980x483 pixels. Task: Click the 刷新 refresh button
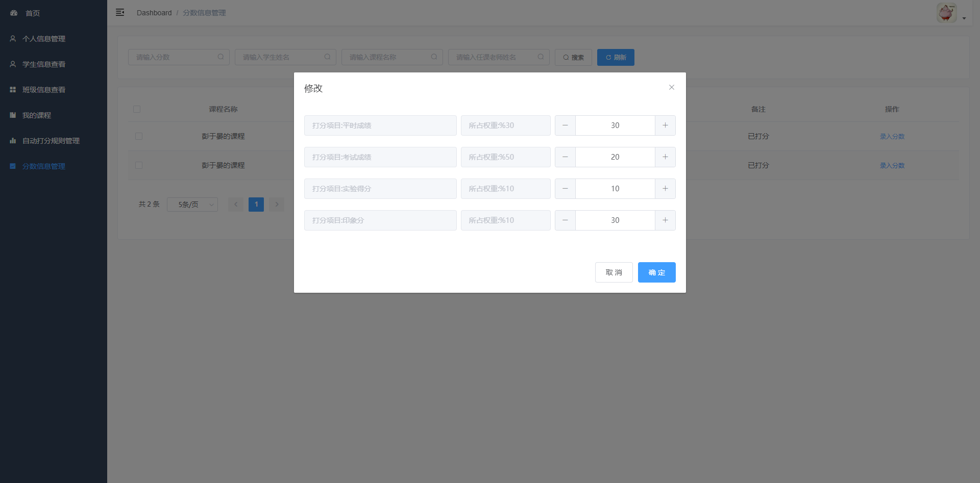(x=616, y=58)
